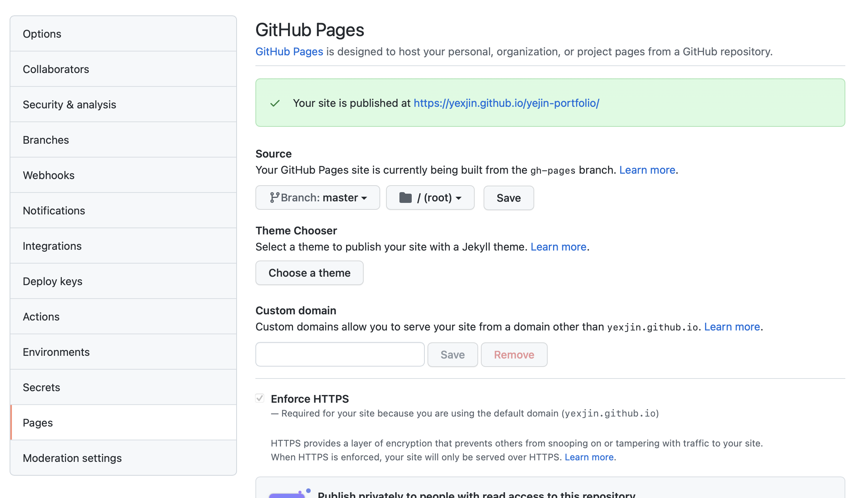Click the git branch icon on Branch button
This screenshot has width=868, height=498.
(x=274, y=198)
